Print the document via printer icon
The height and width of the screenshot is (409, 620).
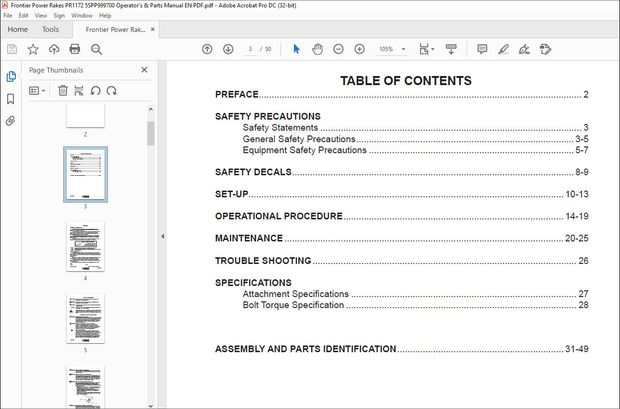pos(75,49)
